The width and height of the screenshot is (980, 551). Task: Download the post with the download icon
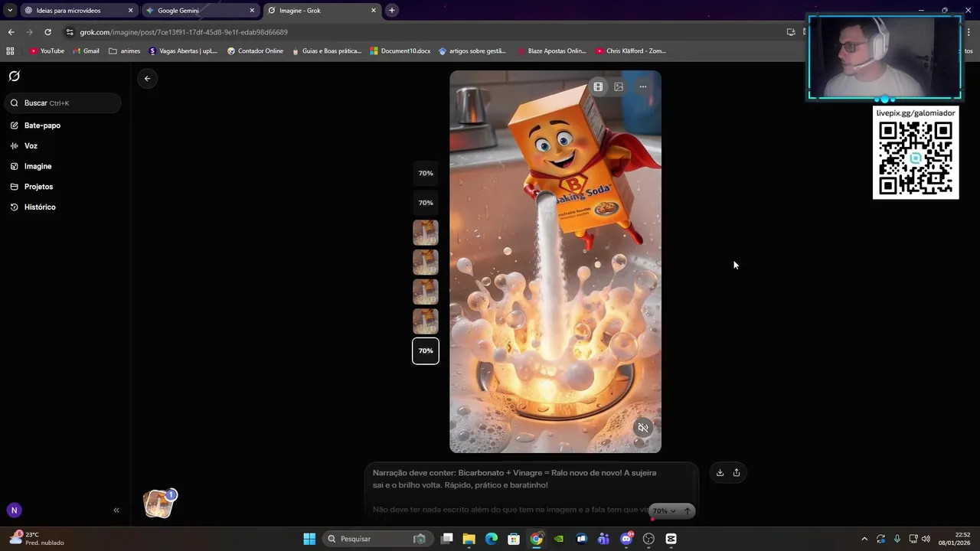(720, 472)
